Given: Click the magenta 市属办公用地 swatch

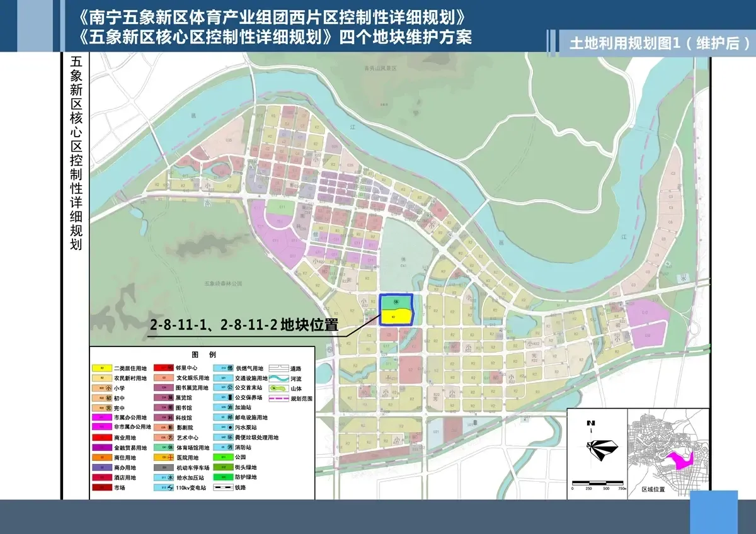Looking at the screenshot, I should (x=102, y=418).
